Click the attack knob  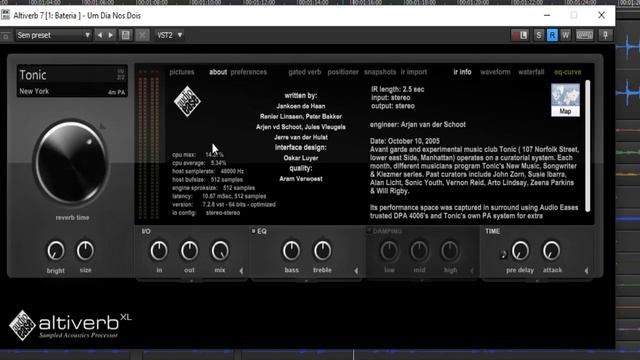point(551,251)
